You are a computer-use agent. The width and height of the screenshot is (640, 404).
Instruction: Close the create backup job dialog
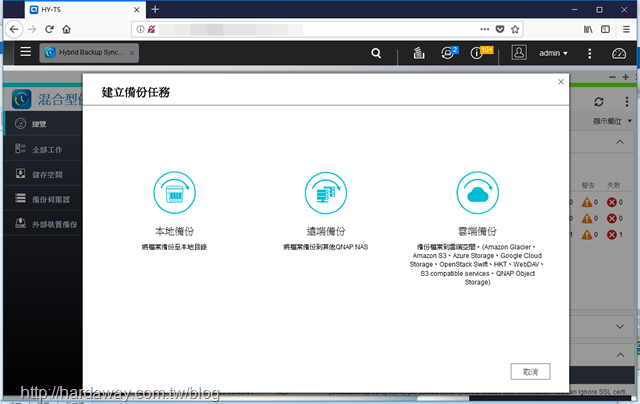[x=561, y=82]
